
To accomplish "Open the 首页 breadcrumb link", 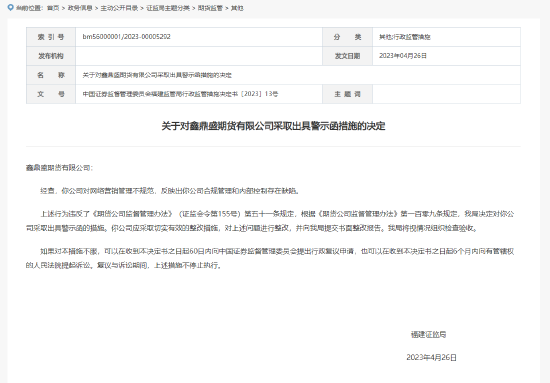I will tap(53, 8).
